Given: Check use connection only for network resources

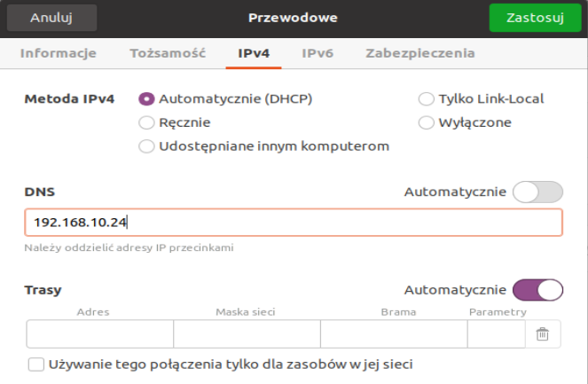Looking at the screenshot, I should click(x=36, y=364).
